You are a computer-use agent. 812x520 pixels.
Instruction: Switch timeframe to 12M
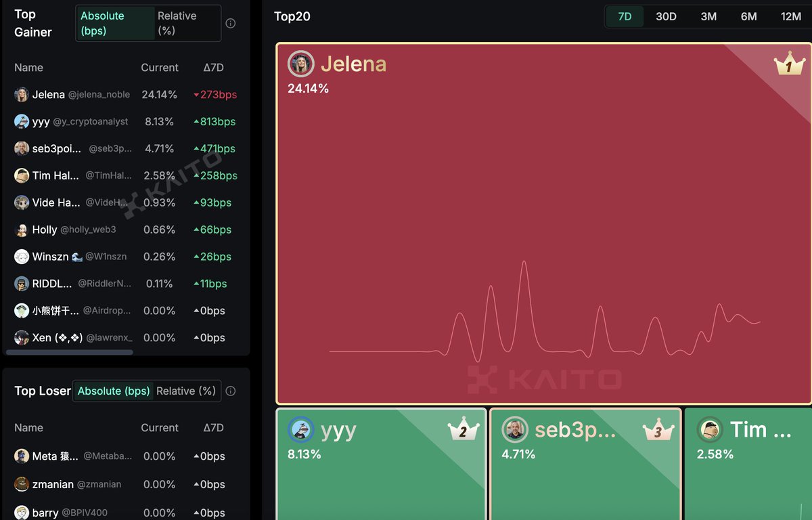[x=790, y=16]
